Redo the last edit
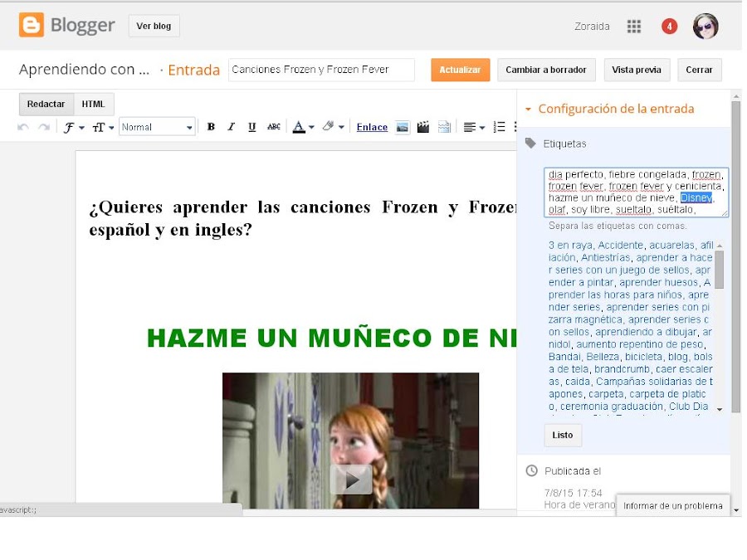Screen dimensions: 747x560 pos(44,127)
